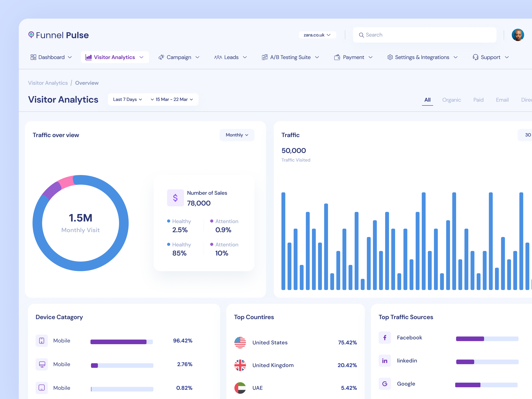Select the Paid filter tab
Screen dimensions: 532x399
click(x=478, y=99)
